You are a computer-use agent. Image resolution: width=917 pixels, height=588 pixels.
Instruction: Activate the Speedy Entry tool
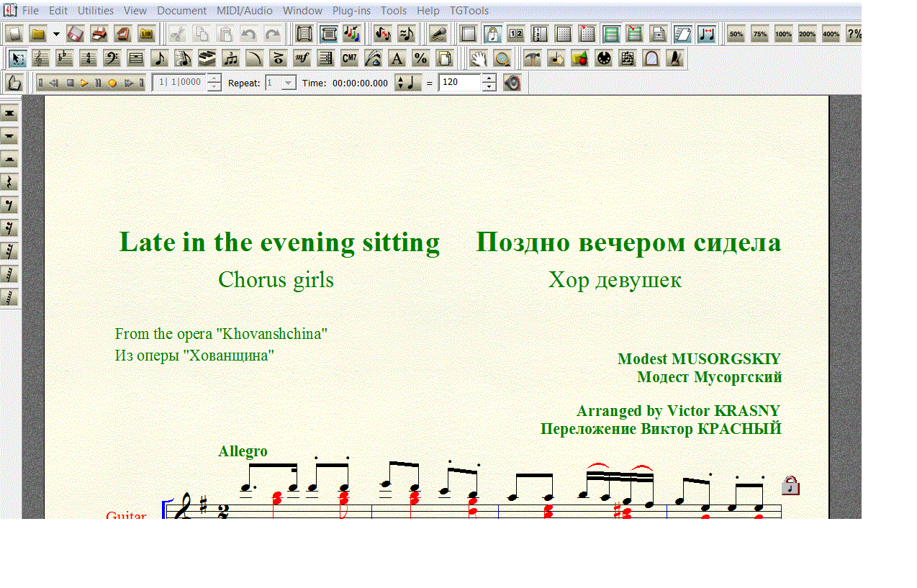point(184,58)
